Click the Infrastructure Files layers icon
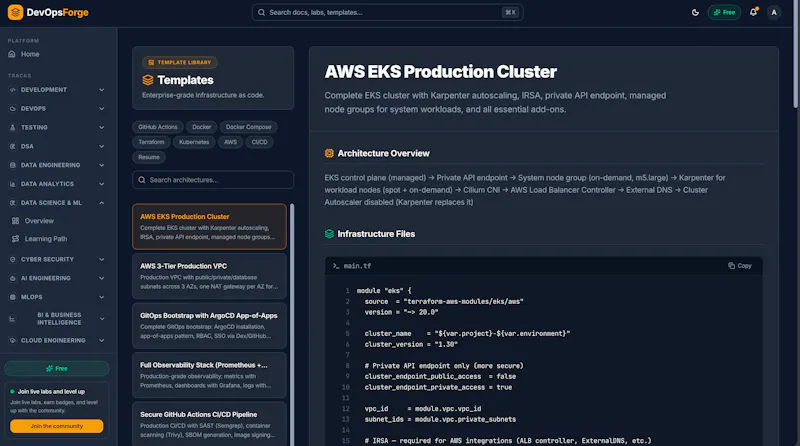800x446 pixels. click(329, 234)
